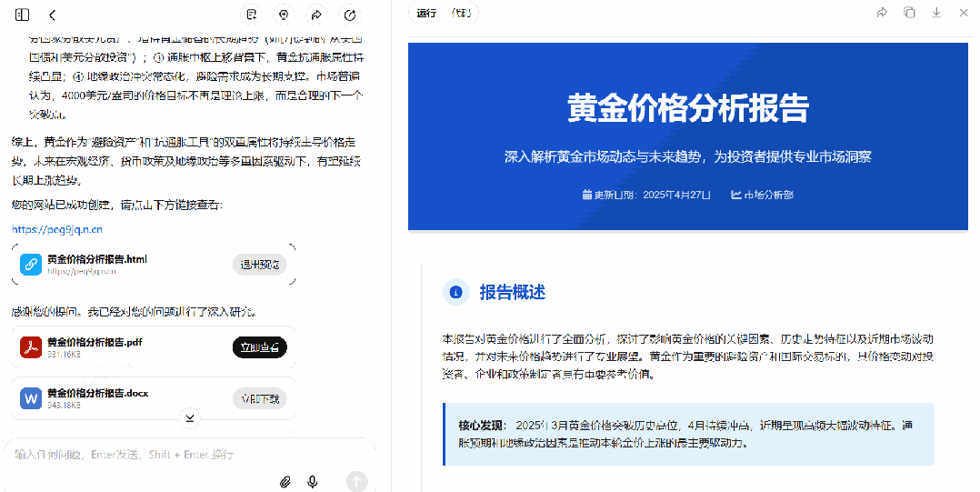Click 黄金价格分析报告.html file name
980x492 pixels.
97,259
